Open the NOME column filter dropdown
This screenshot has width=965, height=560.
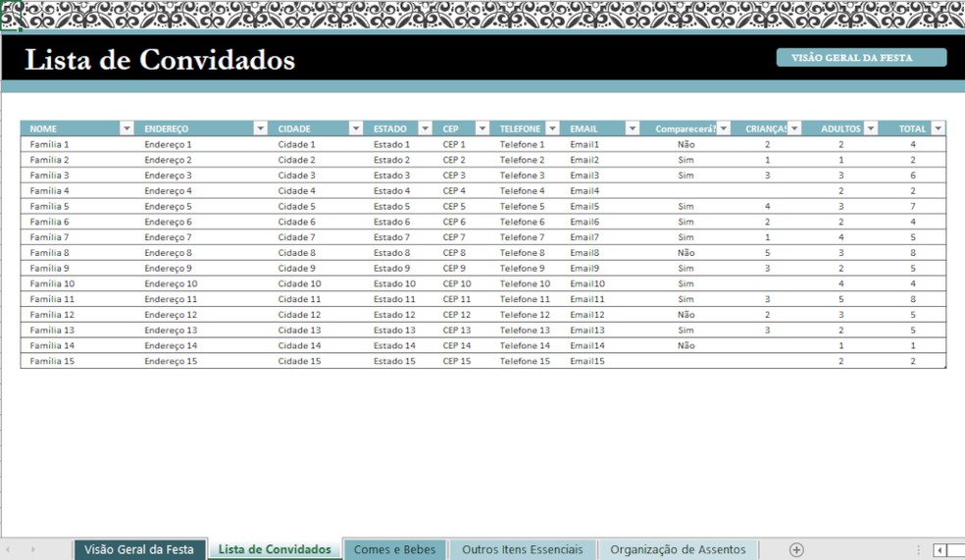pyautogui.click(x=127, y=128)
